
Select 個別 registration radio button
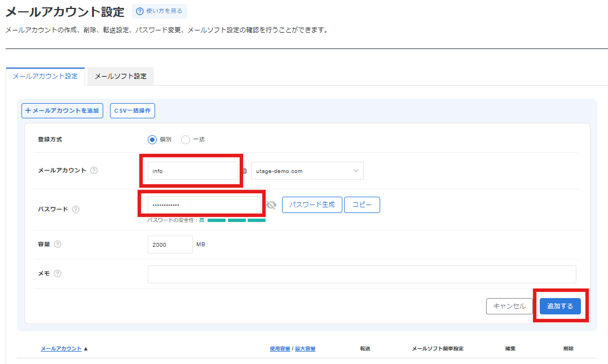(x=152, y=139)
